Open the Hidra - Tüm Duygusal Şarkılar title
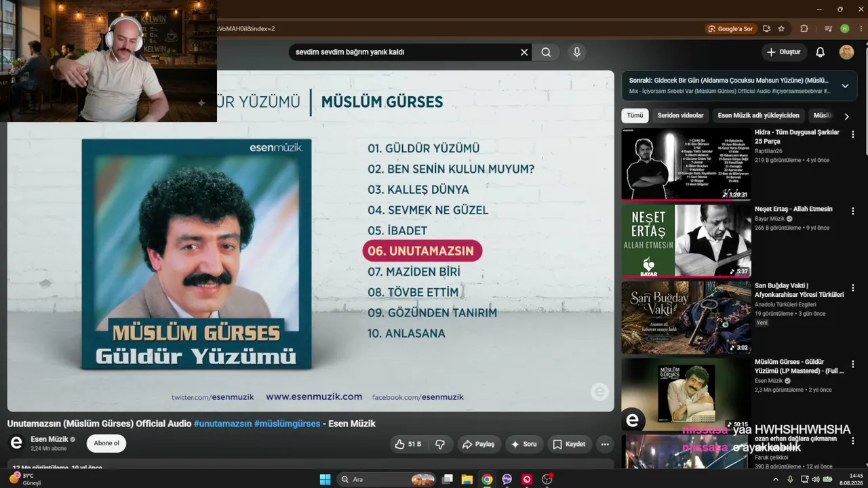Image resolution: width=868 pixels, height=488 pixels. (797, 137)
